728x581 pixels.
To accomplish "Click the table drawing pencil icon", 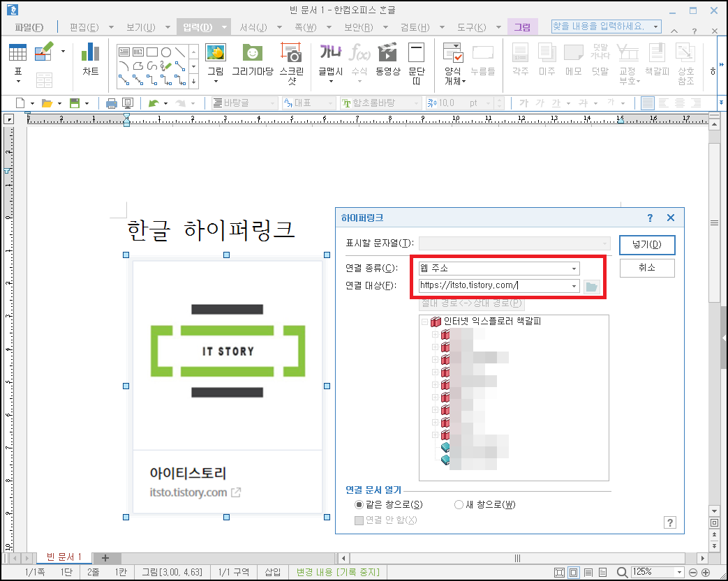I will pyautogui.click(x=44, y=51).
